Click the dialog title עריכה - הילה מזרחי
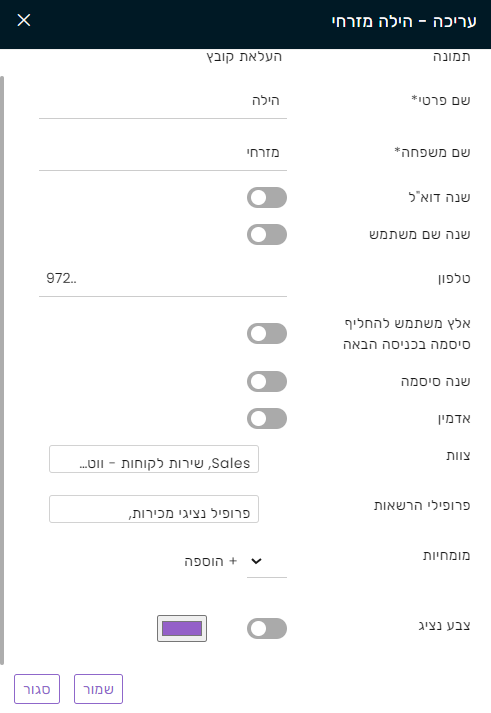491x713 pixels. point(404,21)
